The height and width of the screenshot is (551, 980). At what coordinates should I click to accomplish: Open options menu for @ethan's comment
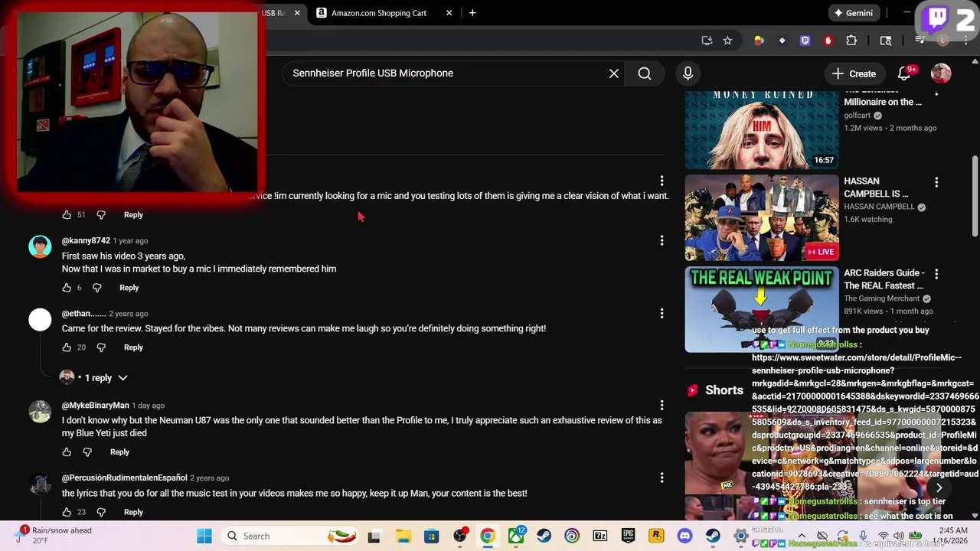pos(661,313)
